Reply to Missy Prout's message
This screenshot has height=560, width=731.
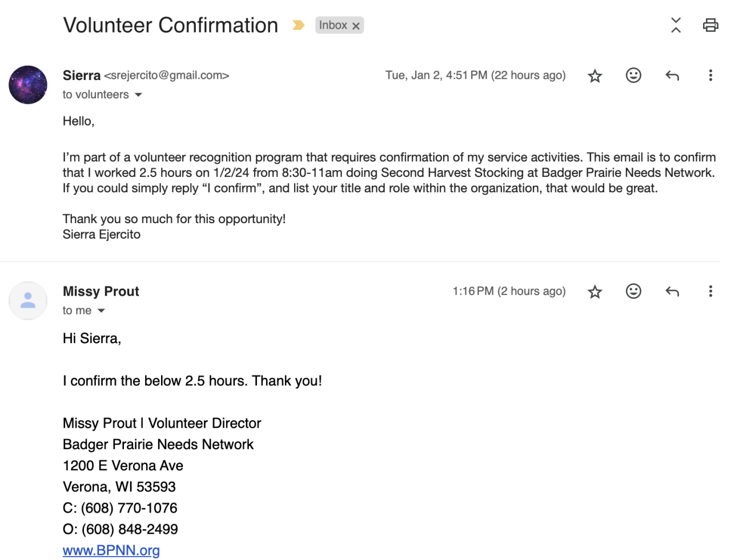coord(672,292)
